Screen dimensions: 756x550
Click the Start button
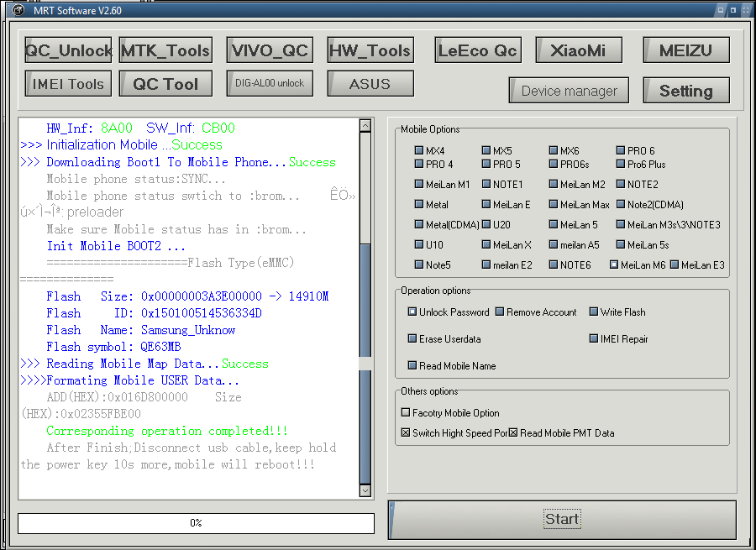tap(562, 520)
